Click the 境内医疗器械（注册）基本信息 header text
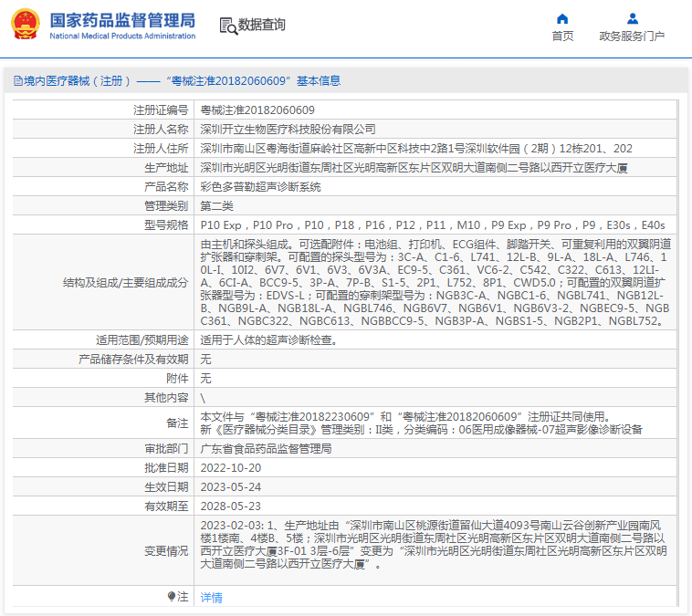The width and height of the screenshot is (692, 616). coord(183,80)
